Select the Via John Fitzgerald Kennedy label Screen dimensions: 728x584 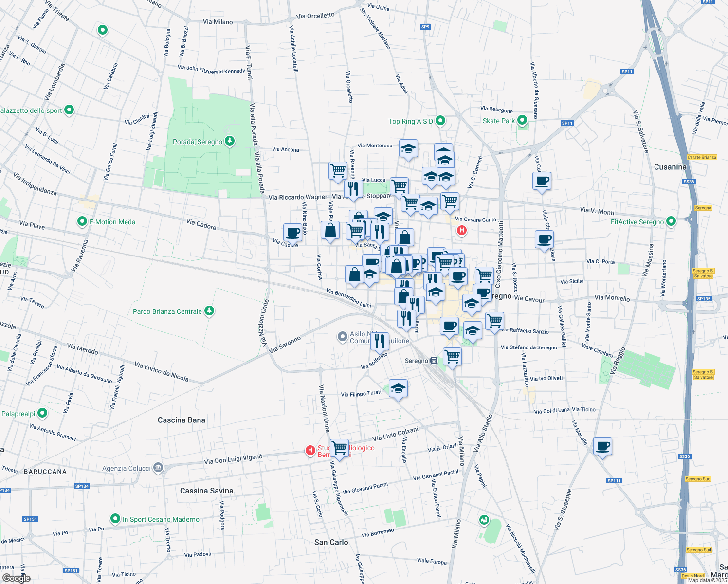[x=211, y=70]
